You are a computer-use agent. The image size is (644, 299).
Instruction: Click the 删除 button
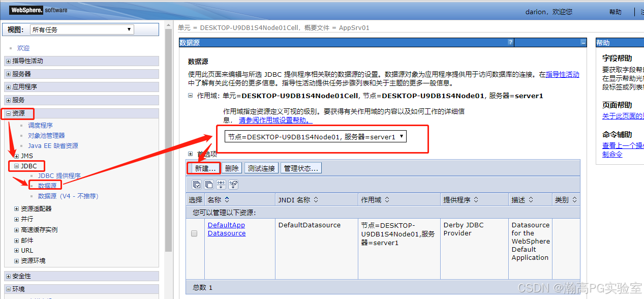(232, 168)
